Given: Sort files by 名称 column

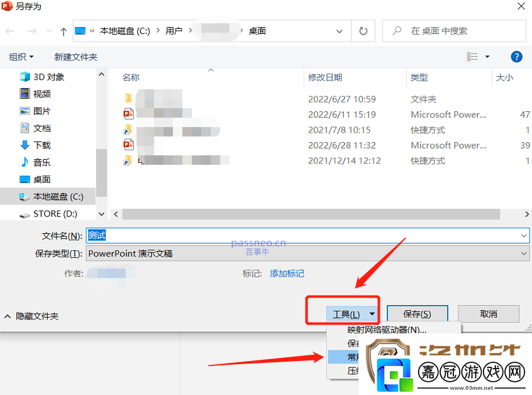Looking at the screenshot, I should pyautogui.click(x=131, y=78).
